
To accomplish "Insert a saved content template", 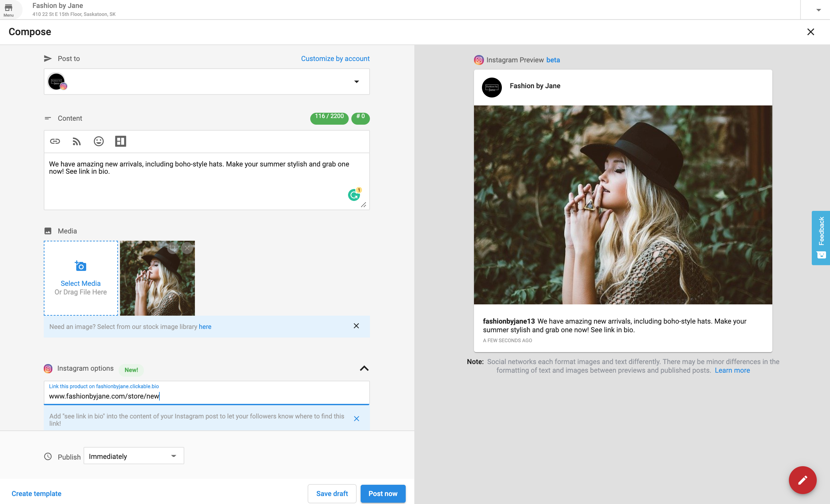I will tap(121, 141).
